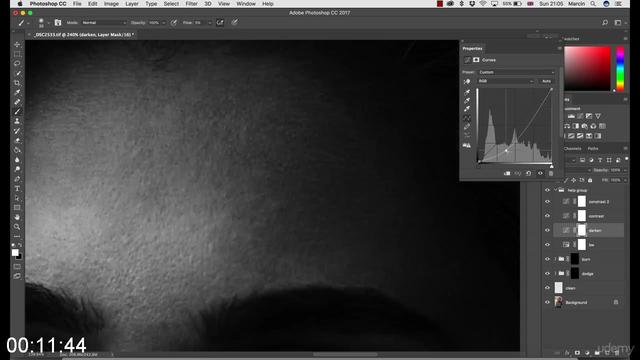640x360 pixels.
Task: Open the brush Opacity dropdown arrow
Action: (164, 23)
